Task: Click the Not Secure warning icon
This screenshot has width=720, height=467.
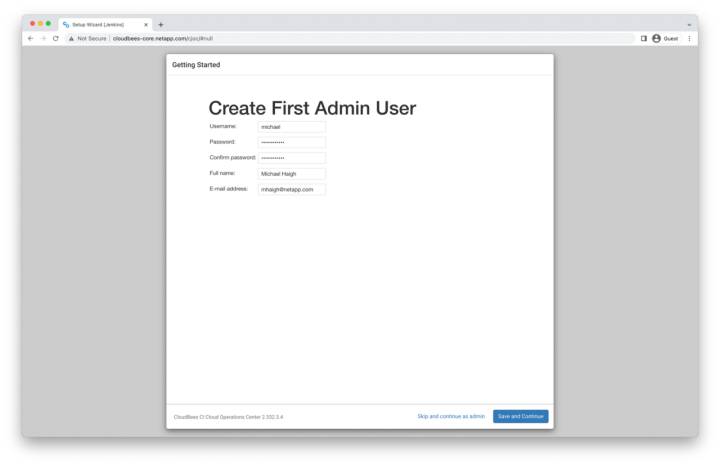Action: [71, 38]
